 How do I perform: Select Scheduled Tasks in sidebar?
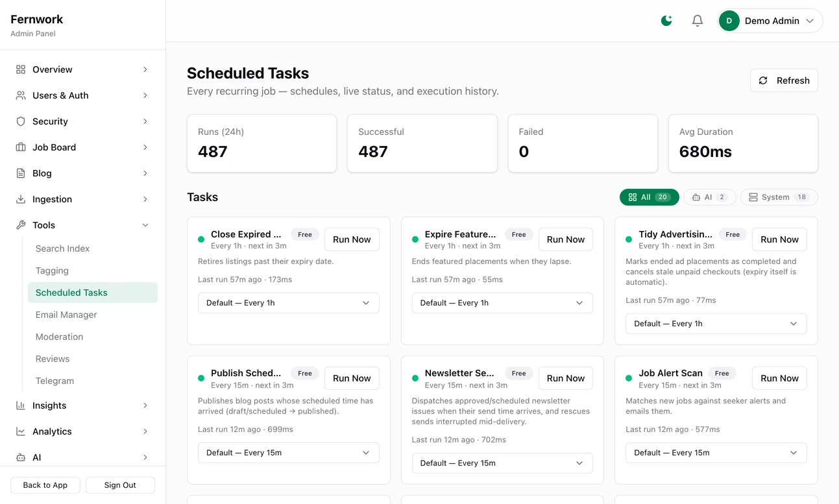click(93, 293)
